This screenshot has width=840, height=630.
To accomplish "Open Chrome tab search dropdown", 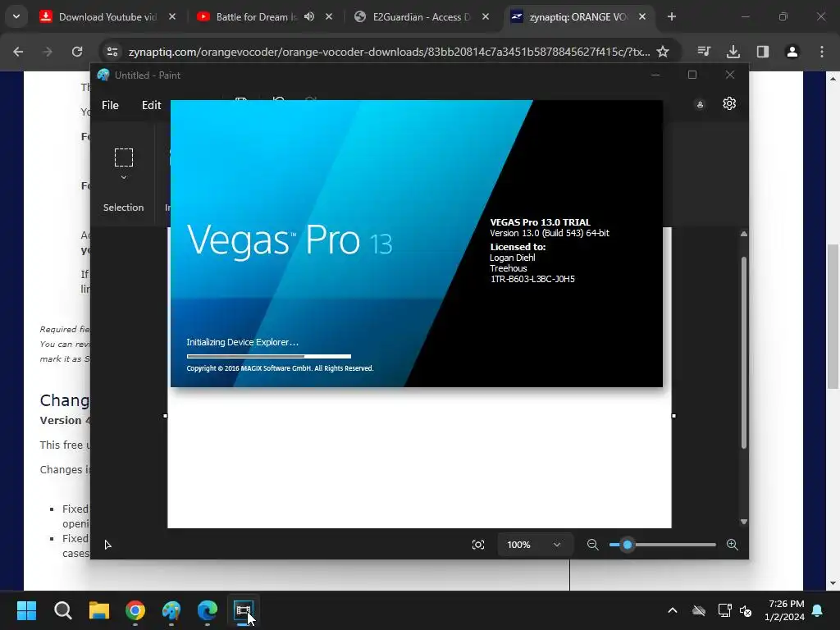I will tap(16, 17).
